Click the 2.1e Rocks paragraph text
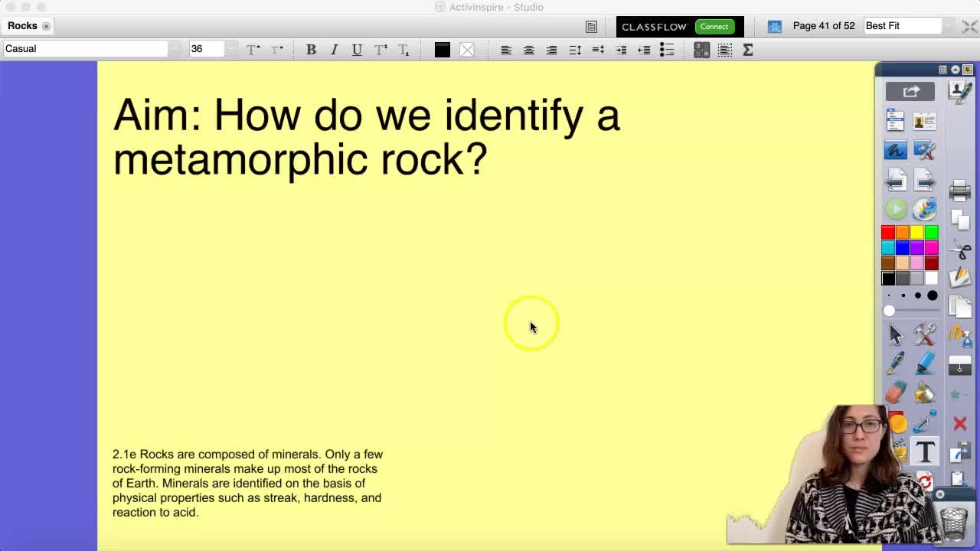 247,483
